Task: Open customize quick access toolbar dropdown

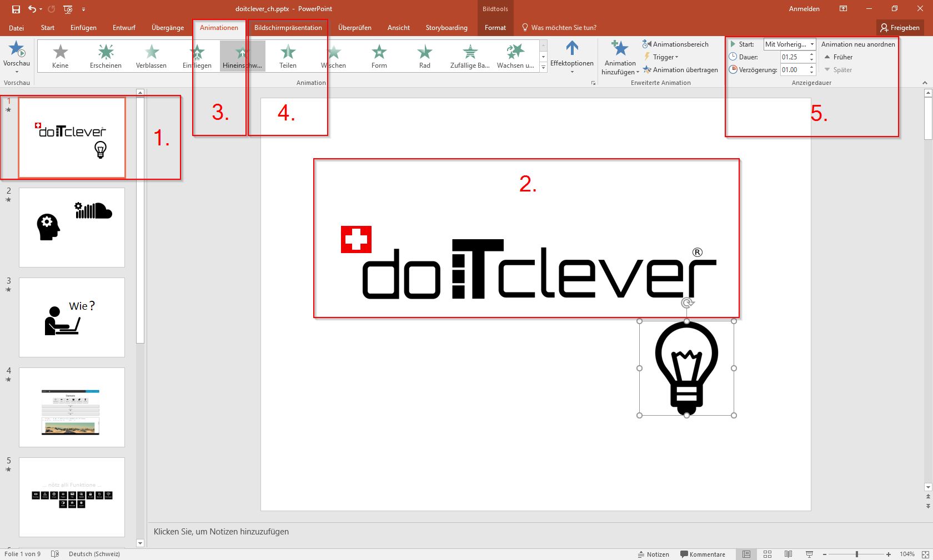Action: tap(83, 9)
